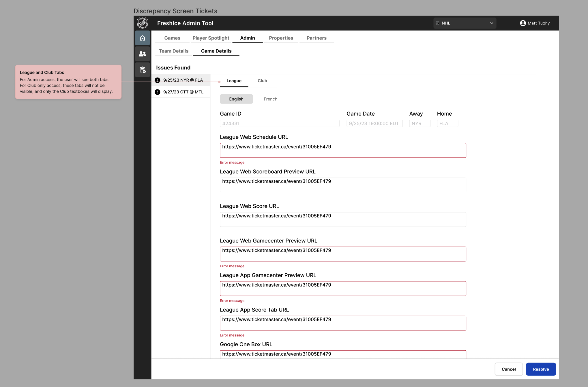Image resolution: width=588 pixels, height=387 pixels.
Task: Click the League Web Score URL field
Action: pyautogui.click(x=343, y=219)
